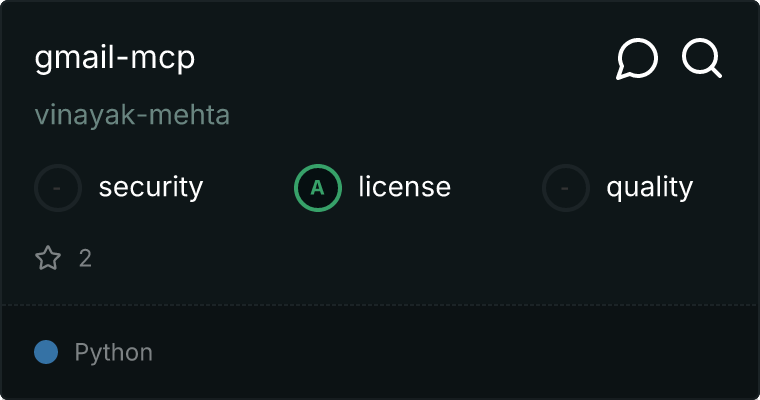This screenshot has width=760, height=400.
Task: Click the Python language label
Action: pyautogui.click(x=114, y=352)
